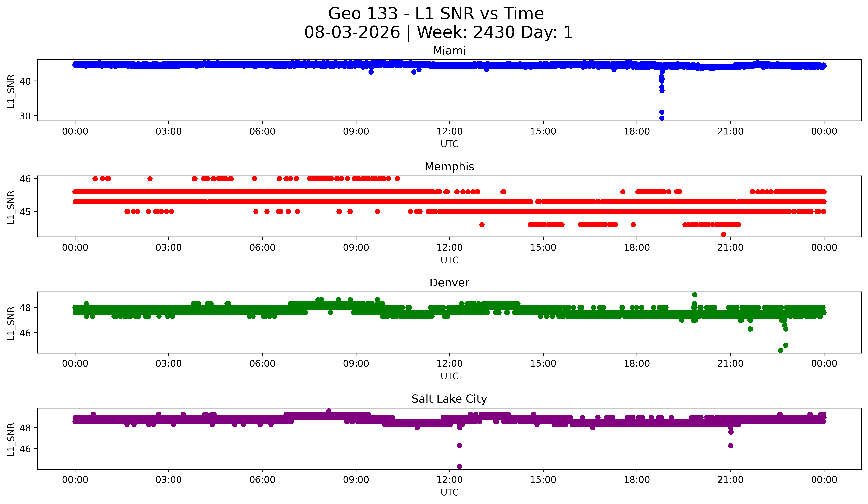Image resolution: width=868 pixels, height=504 pixels.
Task: Click the UTC axis label below Miami plot
Action: coord(450,144)
